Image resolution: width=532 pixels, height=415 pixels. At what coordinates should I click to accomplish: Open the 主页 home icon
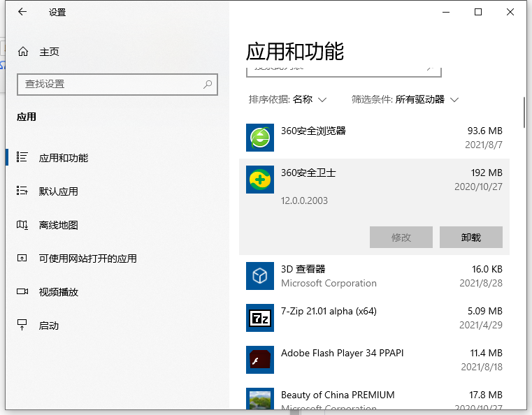pyautogui.click(x=23, y=52)
